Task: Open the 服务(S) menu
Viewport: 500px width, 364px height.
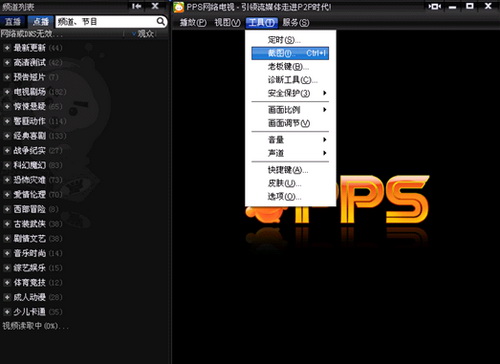Action: pos(296,23)
